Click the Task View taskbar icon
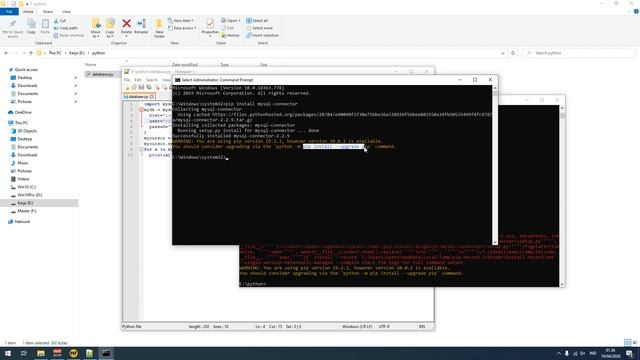 click(x=24, y=353)
